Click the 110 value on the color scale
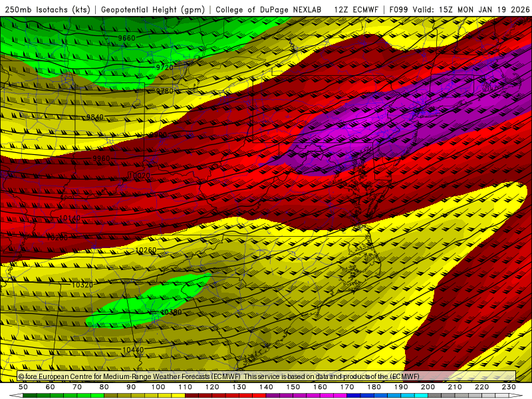Image resolution: width=532 pixels, height=399 pixels. click(186, 387)
